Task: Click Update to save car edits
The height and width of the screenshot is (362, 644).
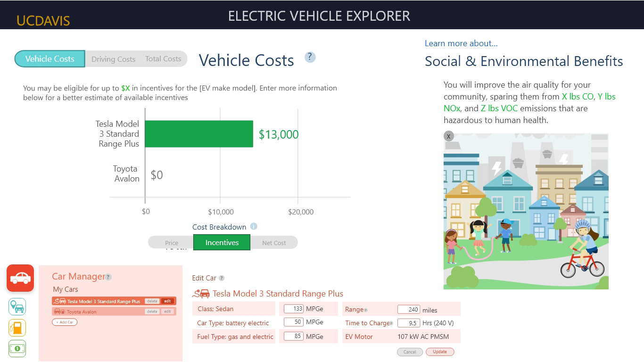Action: [440, 352]
